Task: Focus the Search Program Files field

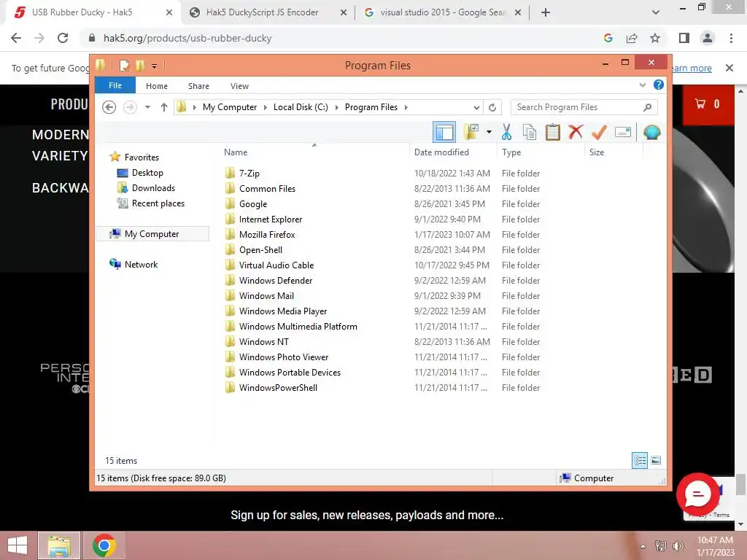Action: 584,107
